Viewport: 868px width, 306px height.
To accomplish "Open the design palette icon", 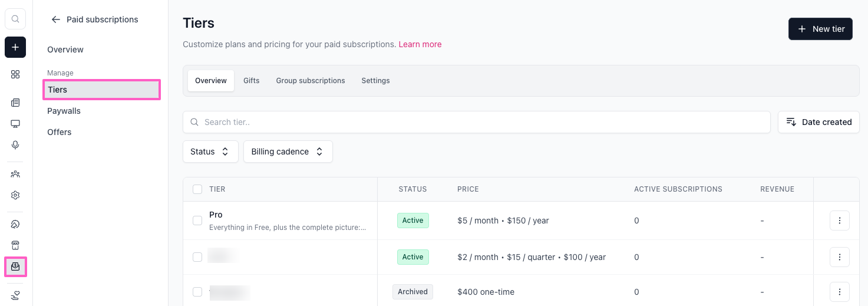I will click(x=15, y=224).
